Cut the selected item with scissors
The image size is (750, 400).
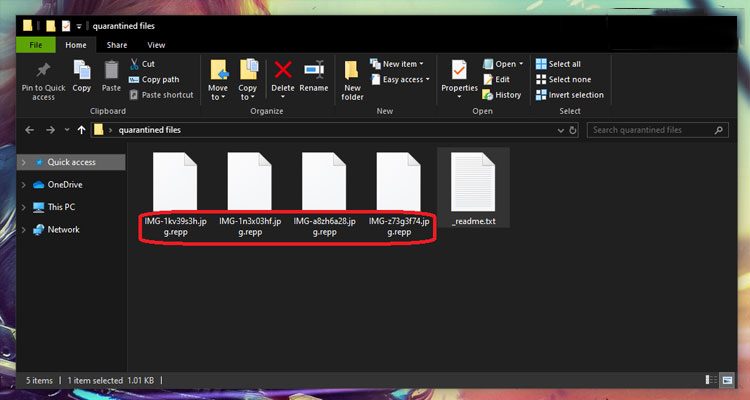(142, 64)
